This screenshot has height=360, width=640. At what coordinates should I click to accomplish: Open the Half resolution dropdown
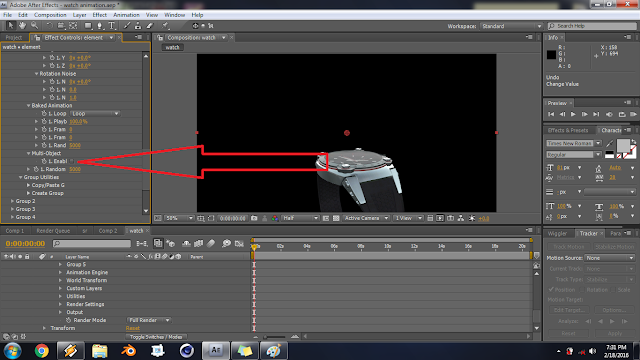pos(300,218)
